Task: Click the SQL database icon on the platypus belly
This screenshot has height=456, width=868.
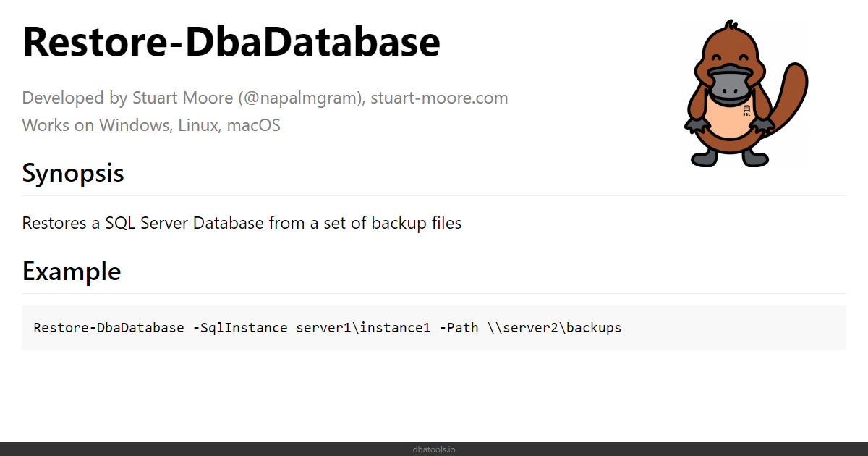Action: [x=746, y=111]
